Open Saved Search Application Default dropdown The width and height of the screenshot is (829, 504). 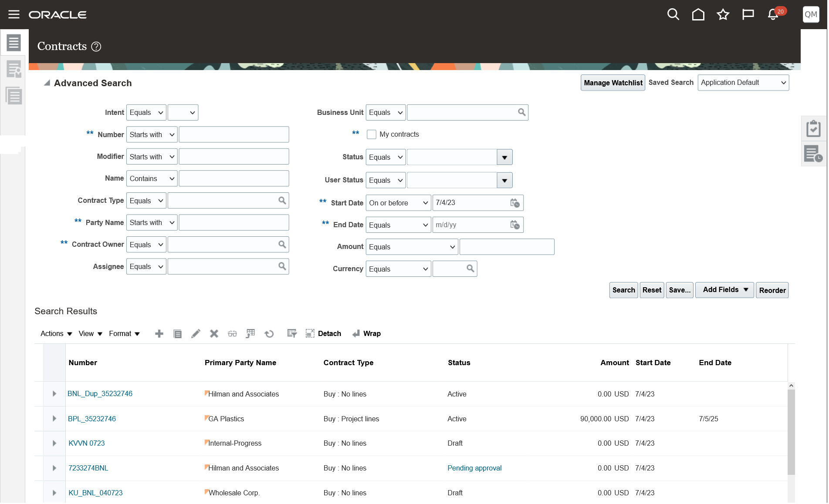coord(743,83)
